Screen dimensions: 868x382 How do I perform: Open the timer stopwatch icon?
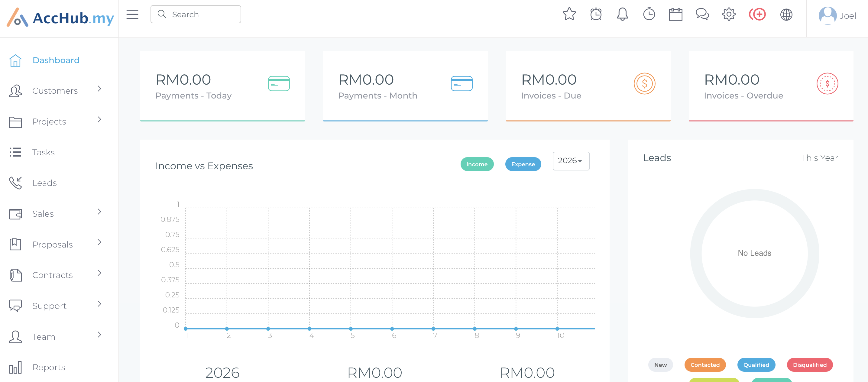649,14
